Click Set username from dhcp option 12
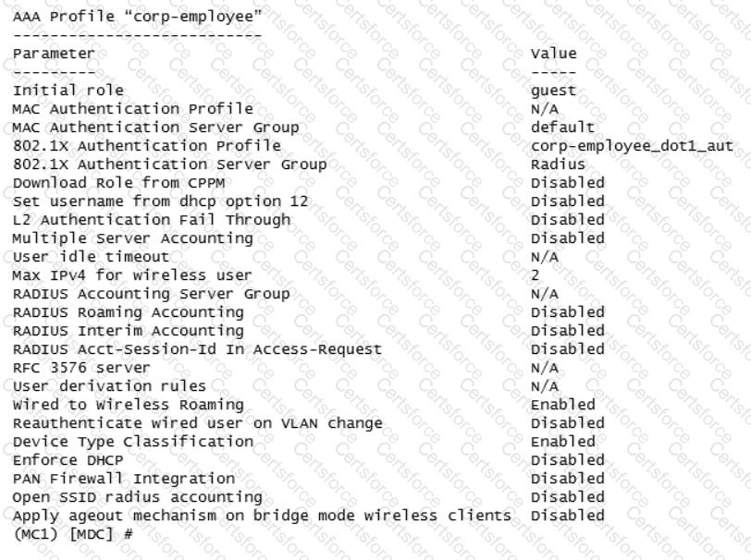This screenshot has height=560, width=751. [160, 201]
